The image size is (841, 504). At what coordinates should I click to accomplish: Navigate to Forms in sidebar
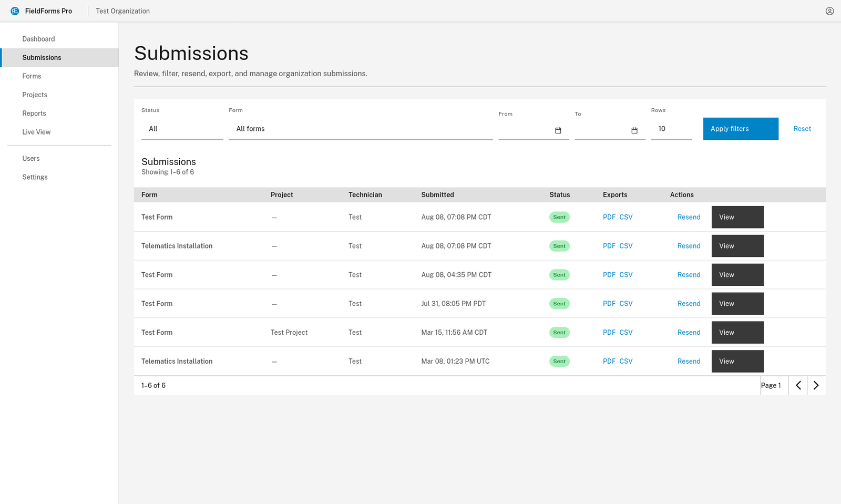(x=59, y=76)
